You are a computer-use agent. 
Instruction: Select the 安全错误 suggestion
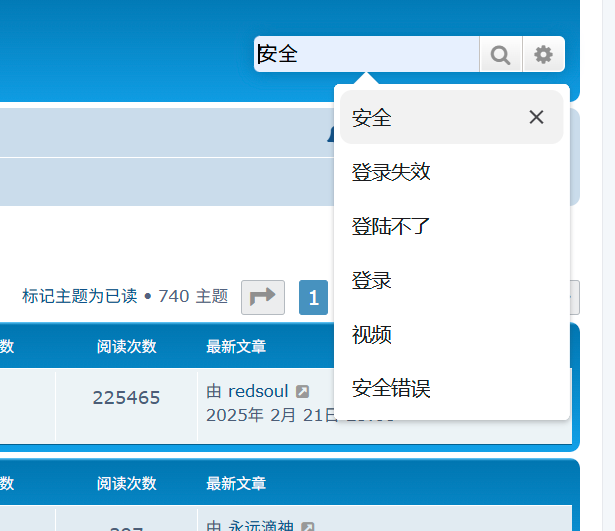point(452,389)
